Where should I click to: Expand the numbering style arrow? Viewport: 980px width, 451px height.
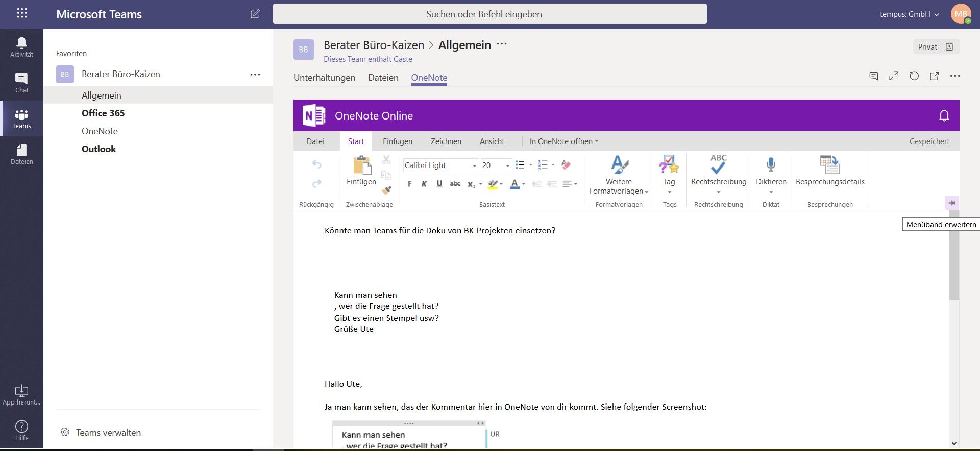click(553, 165)
